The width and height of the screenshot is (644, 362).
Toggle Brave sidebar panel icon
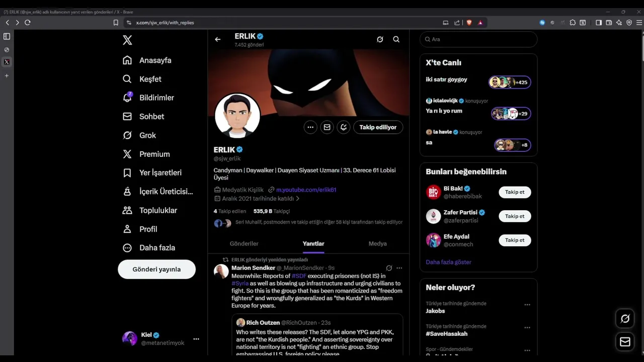point(599,23)
